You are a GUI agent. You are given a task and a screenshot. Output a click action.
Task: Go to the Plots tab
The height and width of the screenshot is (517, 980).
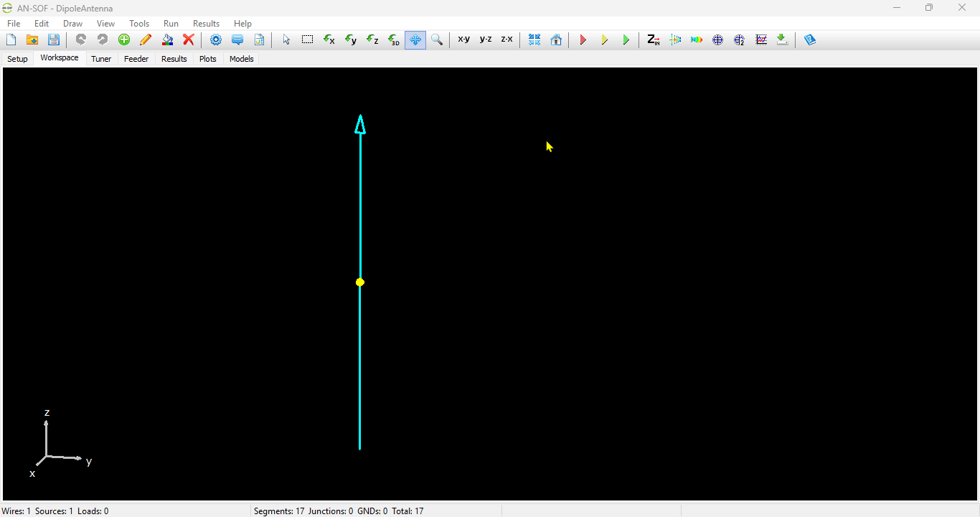click(x=208, y=59)
